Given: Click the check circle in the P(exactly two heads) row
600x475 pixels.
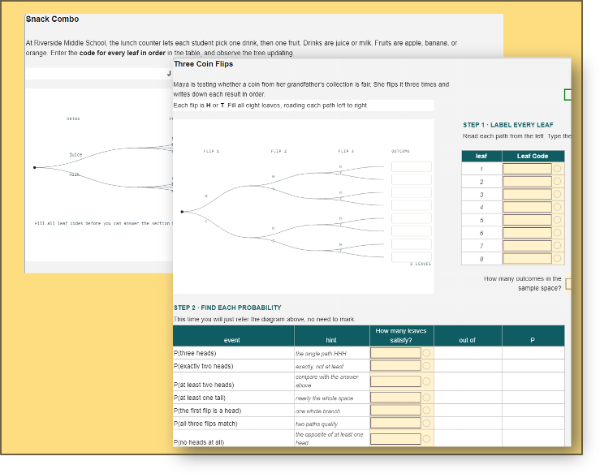Looking at the screenshot, I should 426,366.
